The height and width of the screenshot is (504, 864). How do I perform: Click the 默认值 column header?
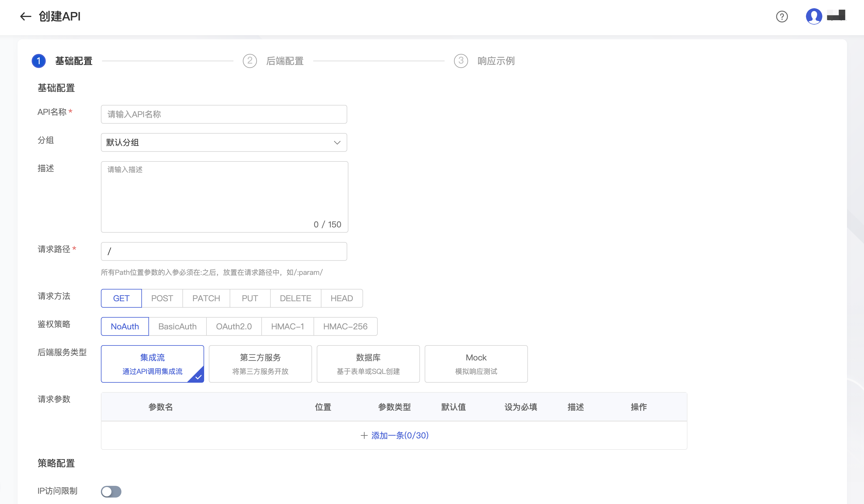pyautogui.click(x=454, y=407)
